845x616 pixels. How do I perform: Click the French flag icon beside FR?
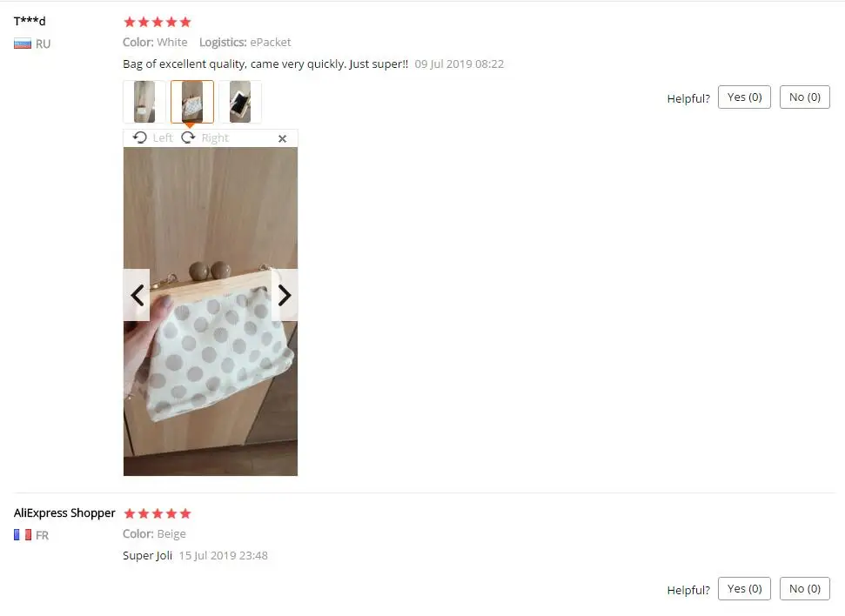pyautogui.click(x=23, y=535)
